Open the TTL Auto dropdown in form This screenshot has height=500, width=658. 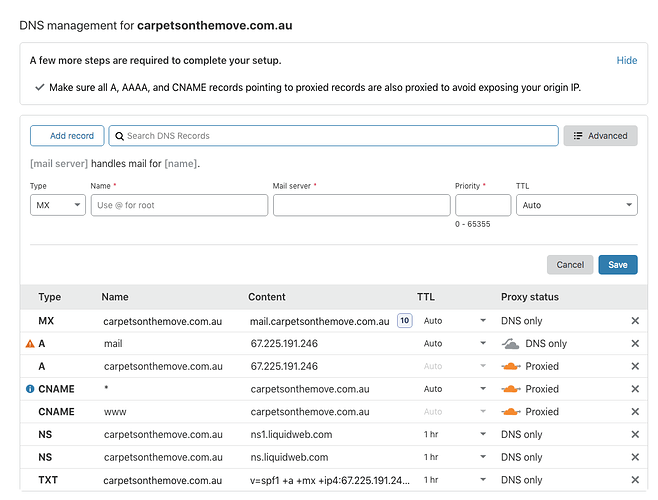point(576,205)
